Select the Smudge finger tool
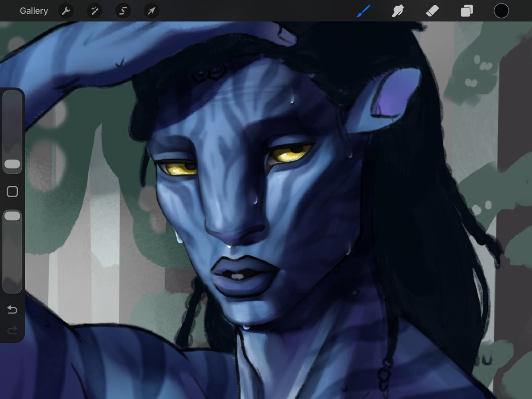 tap(398, 11)
